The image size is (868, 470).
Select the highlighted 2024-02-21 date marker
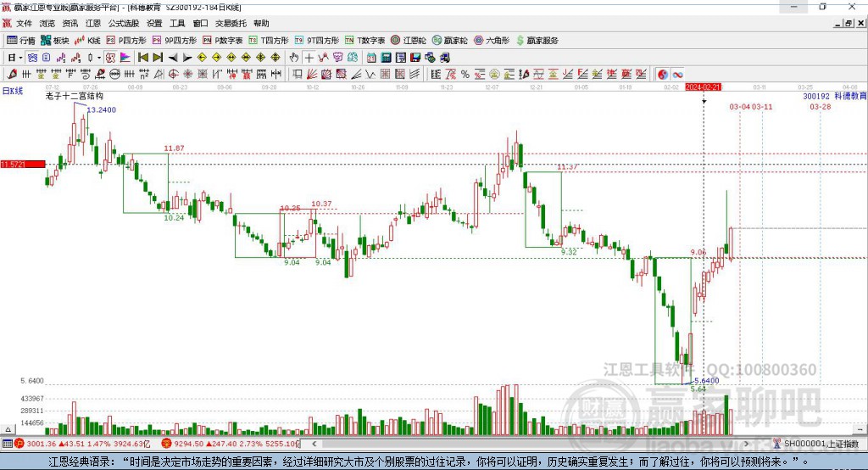703,87
